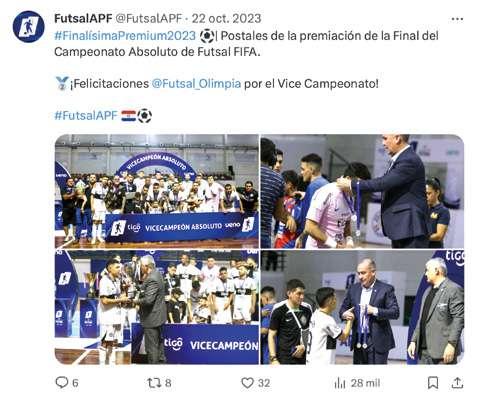Open the #FinalísimaPremium2023 hashtag
Image resolution: width=478 pixels, height=402 pixels.
[125, 36]
